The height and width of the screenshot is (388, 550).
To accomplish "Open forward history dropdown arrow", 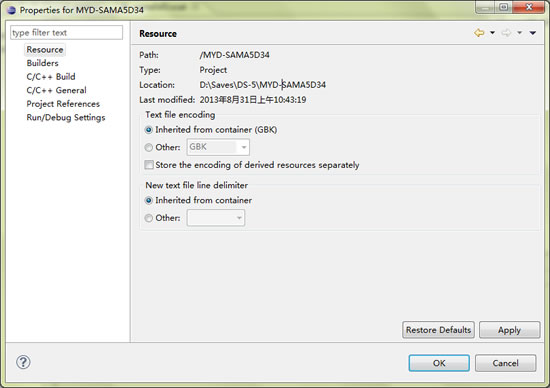I will click(x=519, y=33).
